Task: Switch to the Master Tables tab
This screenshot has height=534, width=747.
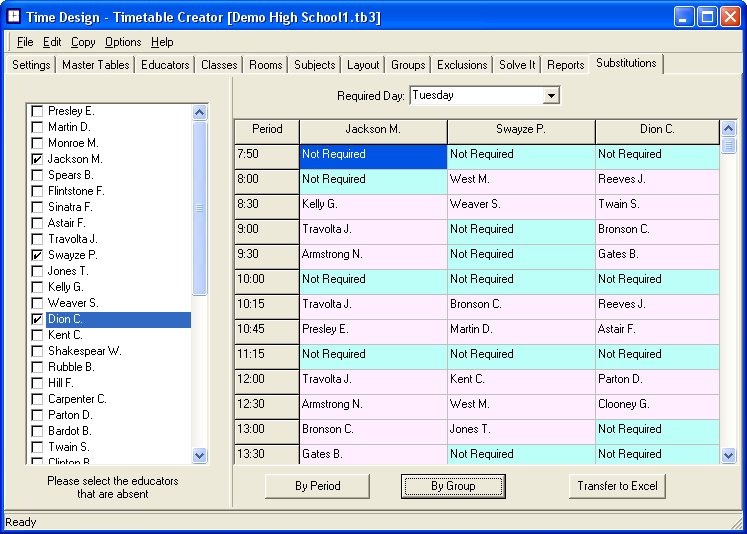Action: point(96,65)
